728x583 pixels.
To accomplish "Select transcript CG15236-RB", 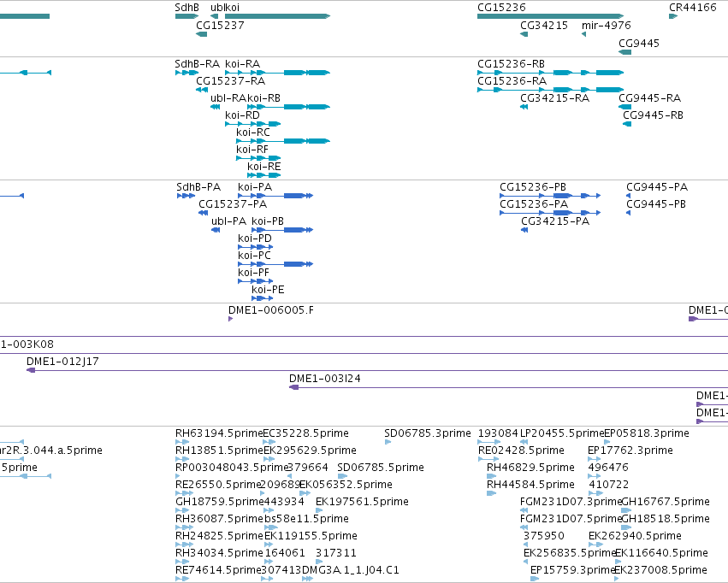I will click(512, 64).
